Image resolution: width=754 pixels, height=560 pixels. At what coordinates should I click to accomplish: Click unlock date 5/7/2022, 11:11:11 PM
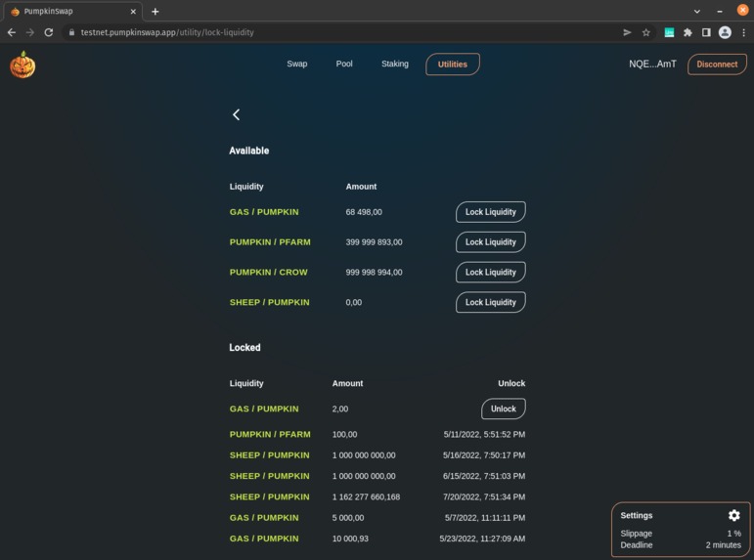pyautogui.click(x=485, y=518)
